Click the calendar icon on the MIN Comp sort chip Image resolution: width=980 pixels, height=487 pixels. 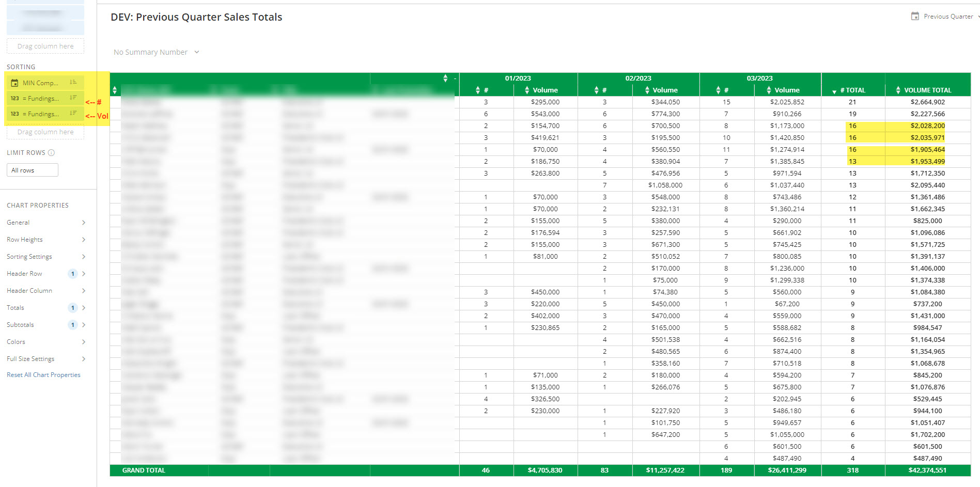(16, 82)
